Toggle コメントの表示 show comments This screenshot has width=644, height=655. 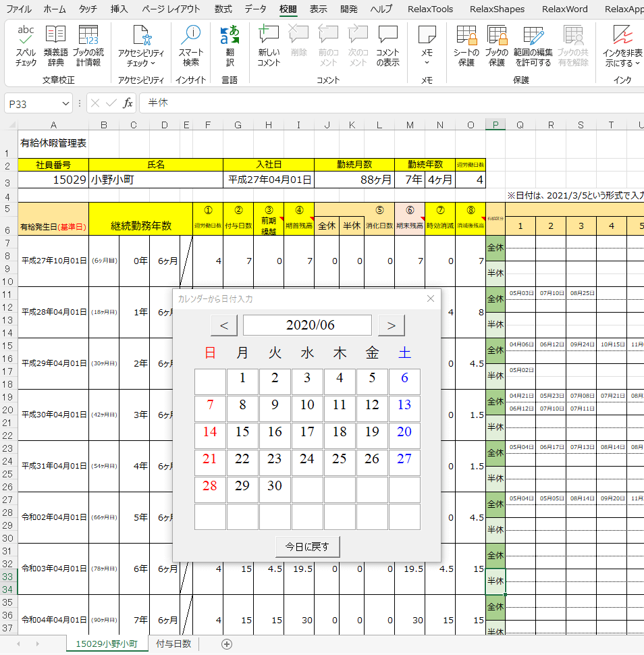[x=387, y=45]
